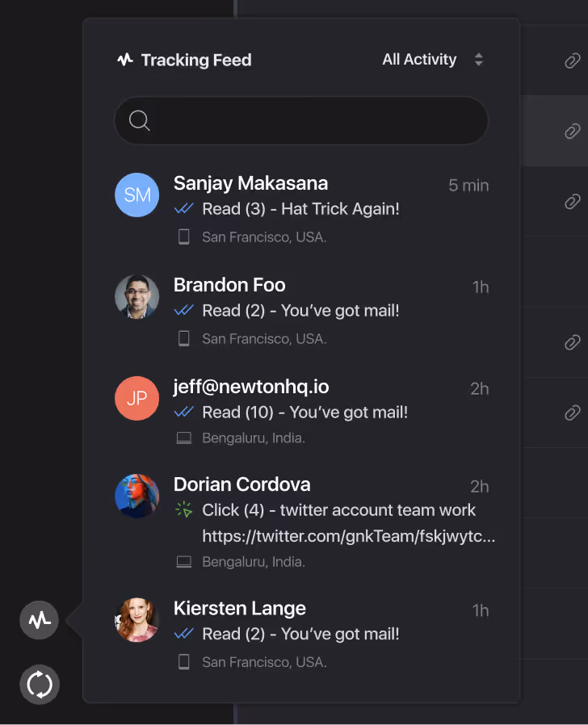Click the search magnifier icon

point(139,120)
